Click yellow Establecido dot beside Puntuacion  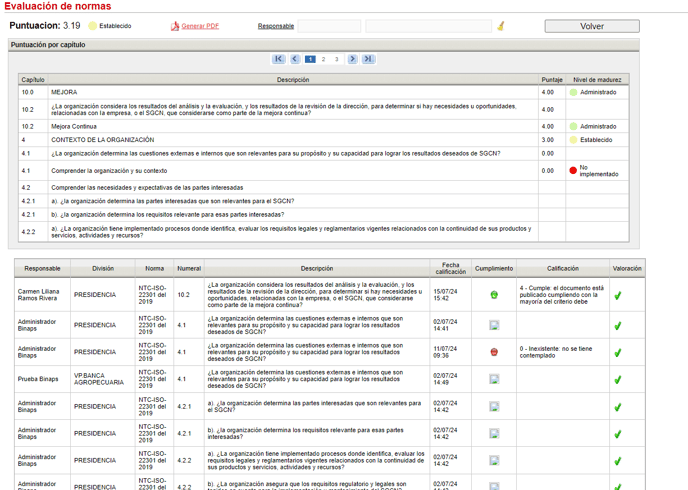coord(93,26)
